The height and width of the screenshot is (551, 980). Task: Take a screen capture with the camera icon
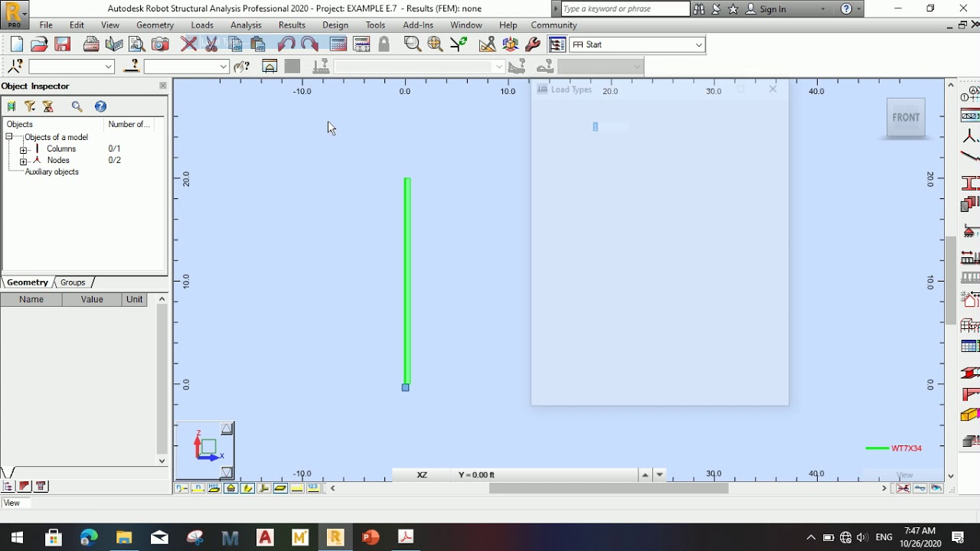click(160, 44)
